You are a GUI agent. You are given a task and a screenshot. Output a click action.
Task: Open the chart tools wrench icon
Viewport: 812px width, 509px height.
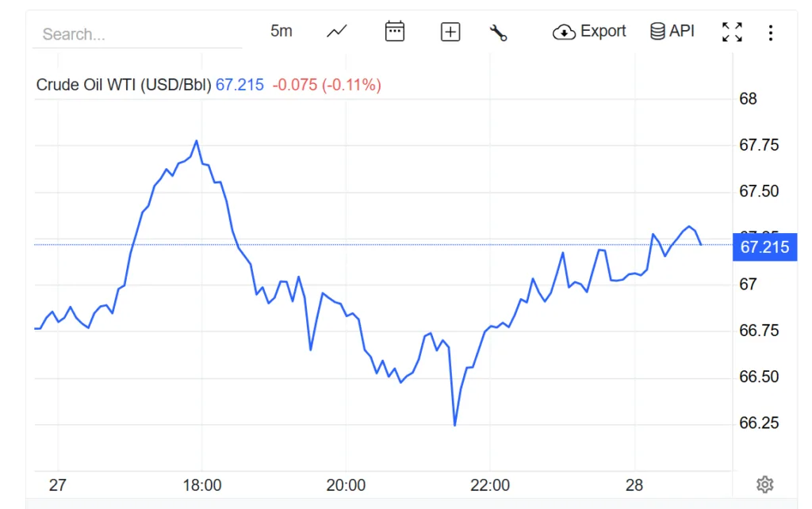click(500, 31)
